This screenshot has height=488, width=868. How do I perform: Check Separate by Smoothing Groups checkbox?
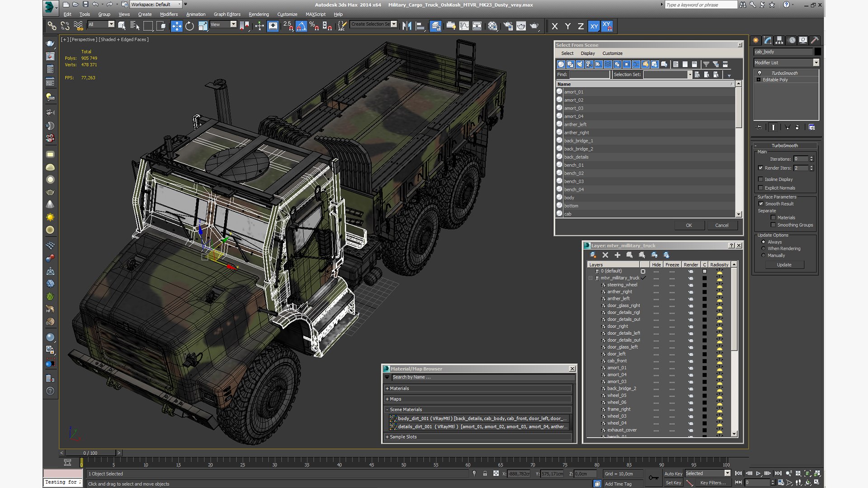click(773, 225)
